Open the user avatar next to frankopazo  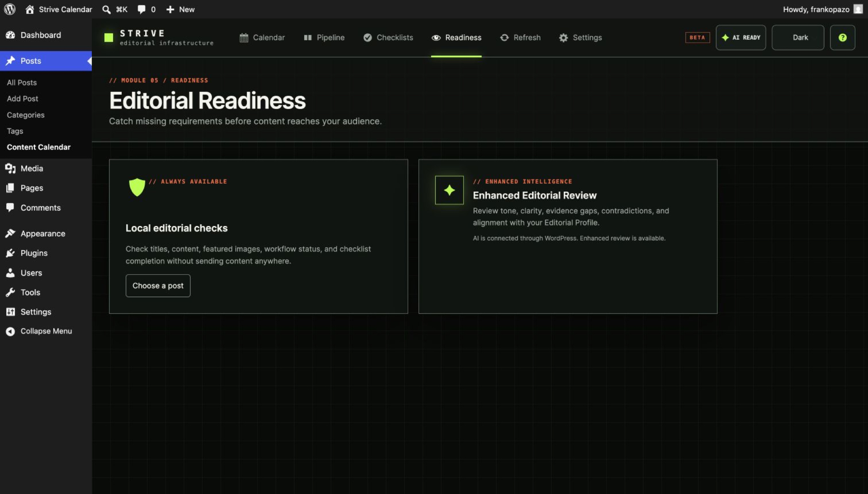coord(858,9)
